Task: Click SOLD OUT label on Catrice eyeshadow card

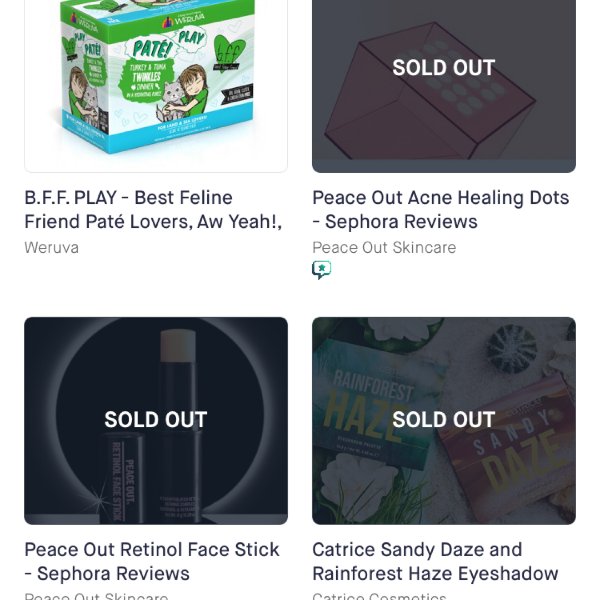Action: pos(444,419)
